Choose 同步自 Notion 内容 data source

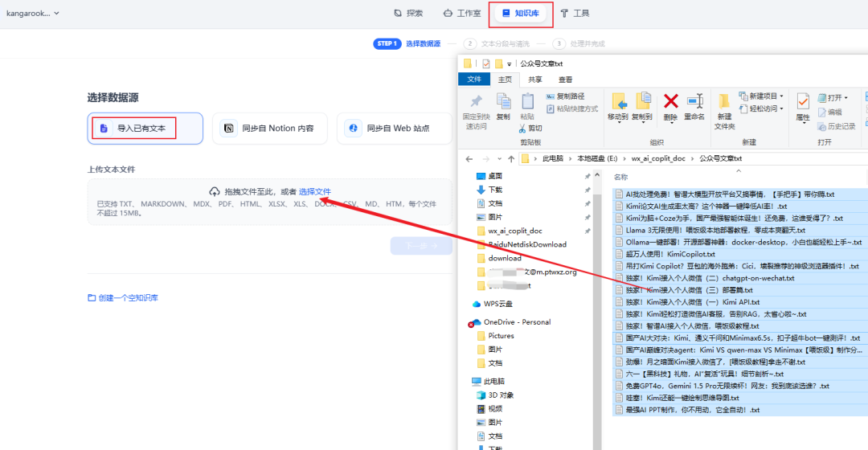coord(270,129)
